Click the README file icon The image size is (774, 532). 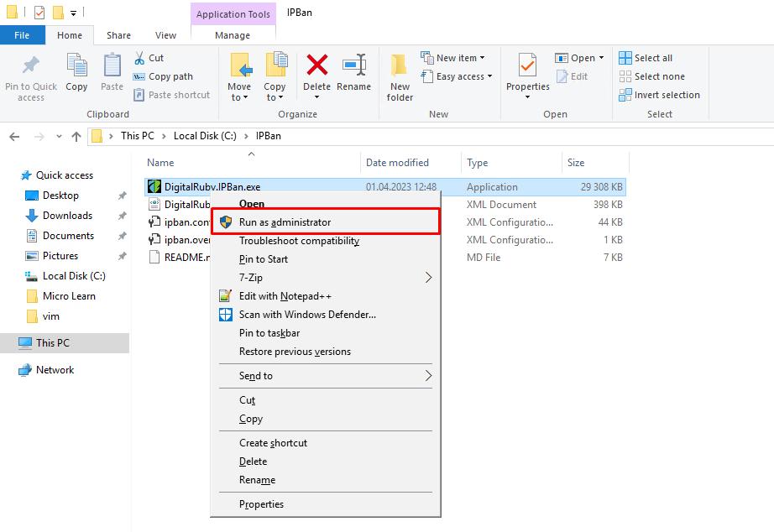coord(154,257)
